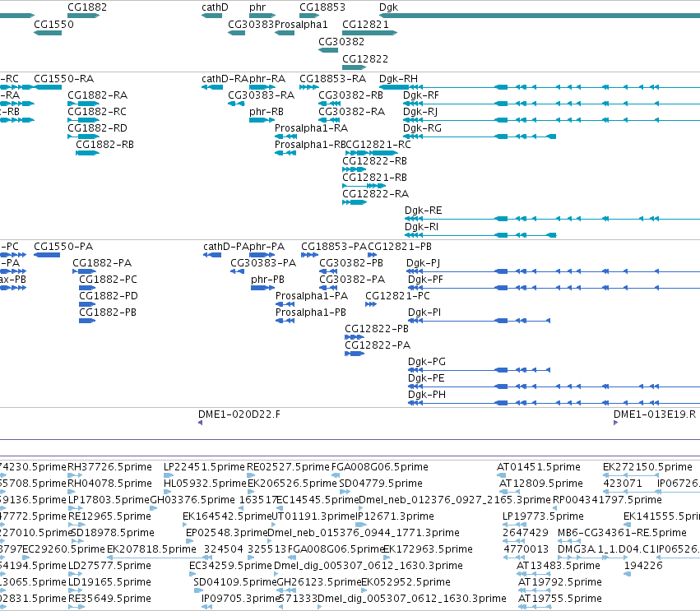Click the CG12821 gene label
Image resolution: width=700 pixels, height=611 pixels.
point(365,24)
